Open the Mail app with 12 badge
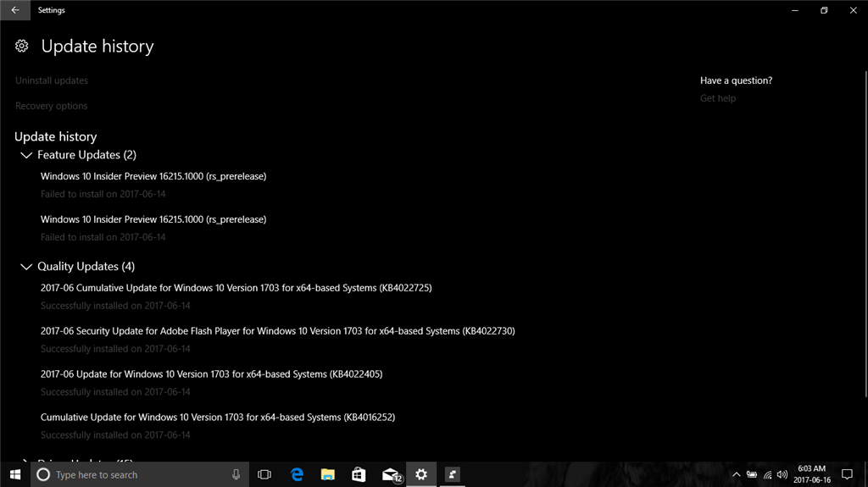 click(x=391, y=474)
